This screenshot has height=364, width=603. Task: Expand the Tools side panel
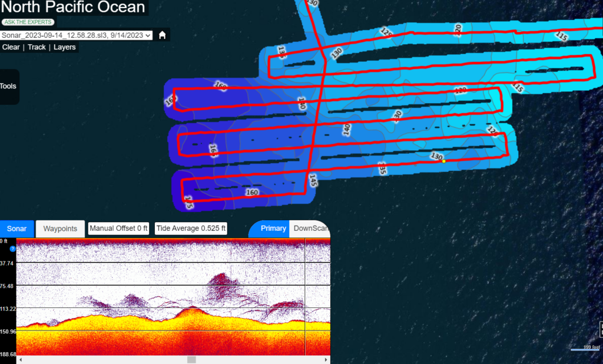pos(9,86)
